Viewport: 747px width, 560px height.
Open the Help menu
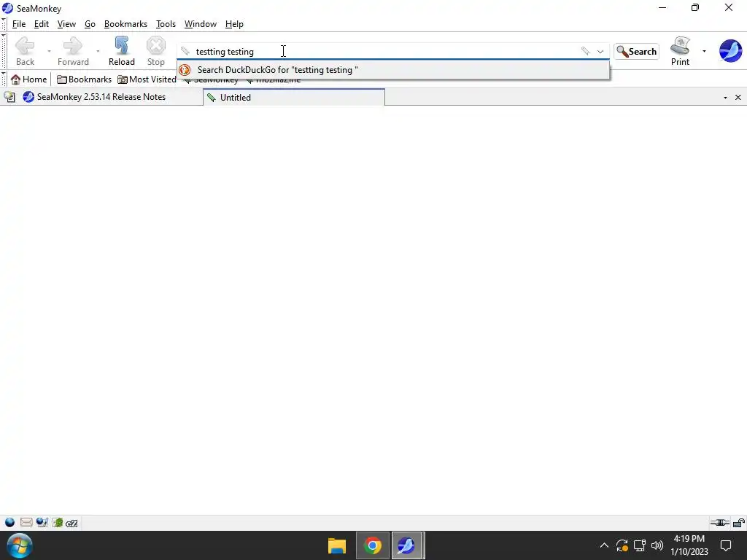point(234,24)
